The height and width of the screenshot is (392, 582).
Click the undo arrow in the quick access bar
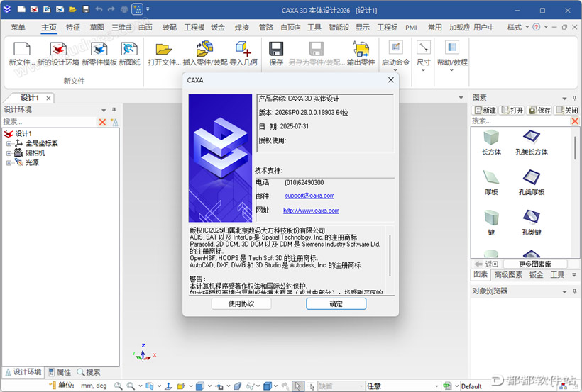tap(99, 9)
